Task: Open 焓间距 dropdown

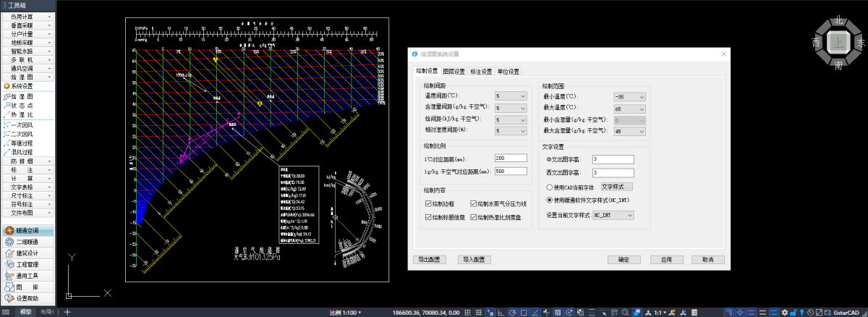Action: pyautogui.click(x=511, y=119)
